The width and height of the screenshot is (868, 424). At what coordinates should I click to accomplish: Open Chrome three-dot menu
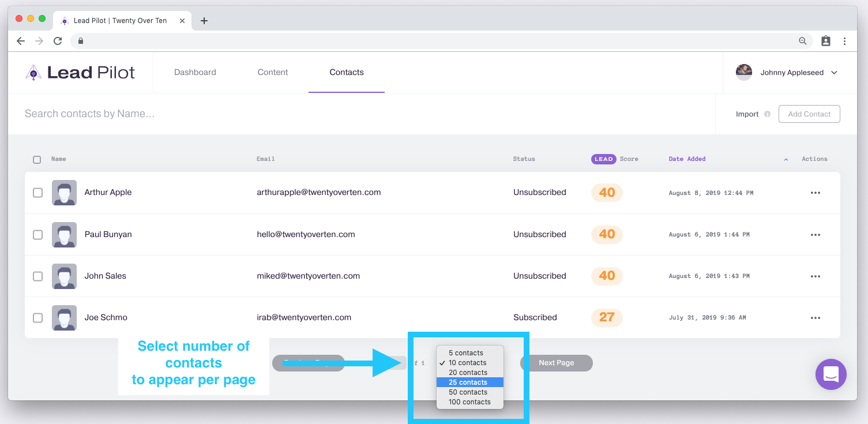[844, 41]
